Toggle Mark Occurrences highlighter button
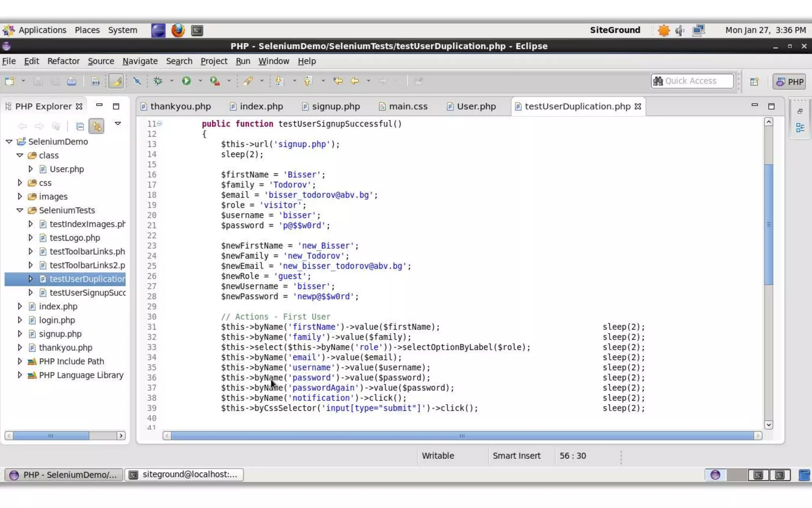The width and height of the screenshot is (812, 508). 116,81
